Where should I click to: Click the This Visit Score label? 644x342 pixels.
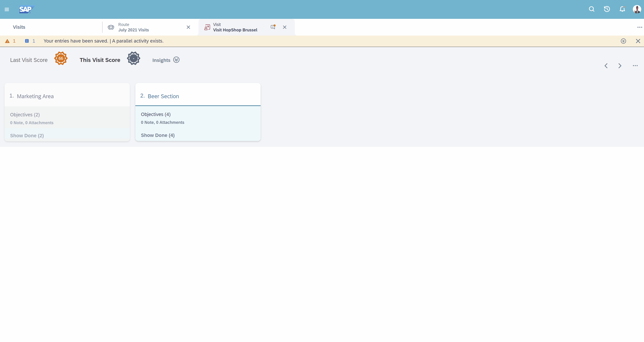pyautogui.click(x=100, y=60)
